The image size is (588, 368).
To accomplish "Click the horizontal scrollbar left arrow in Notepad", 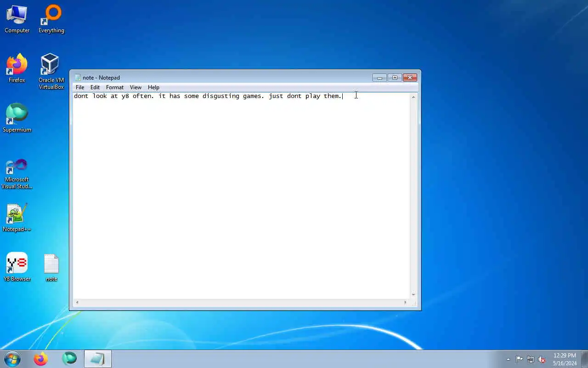I will (x=77, y=302).
